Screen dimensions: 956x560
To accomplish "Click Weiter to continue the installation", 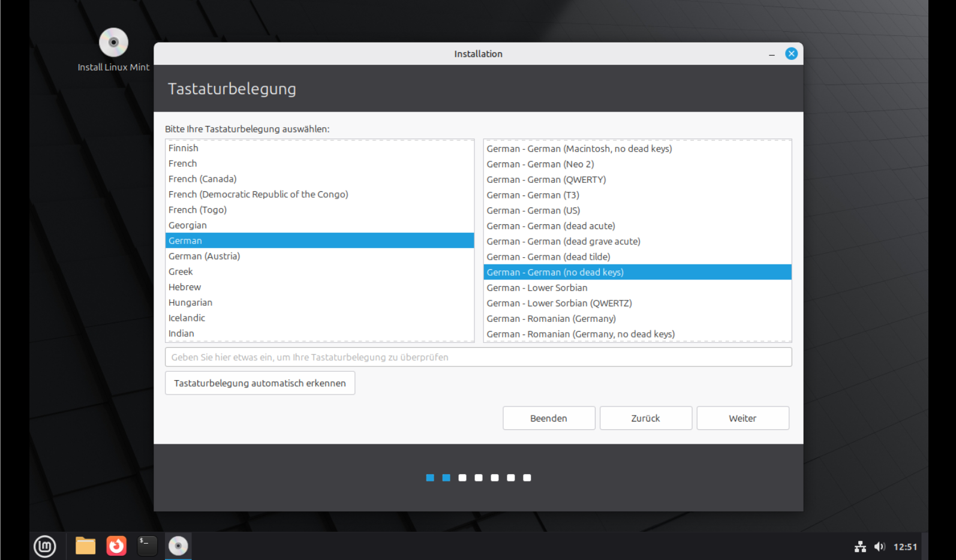I will (742, 419).
